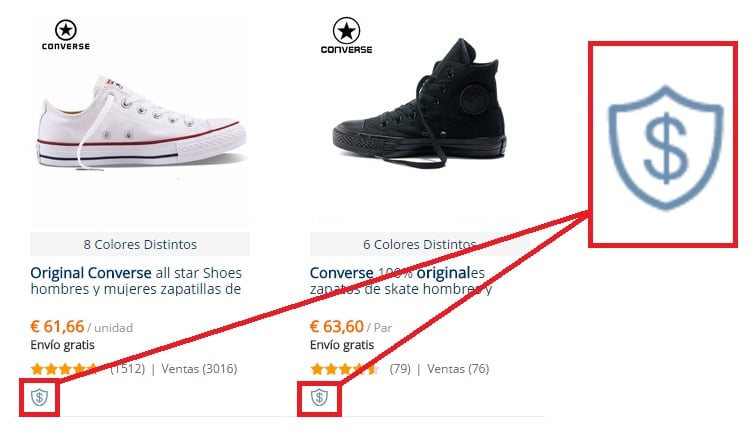Click the enlarged dollar shield icon
The image size is (753, 436).
point(666,148)
